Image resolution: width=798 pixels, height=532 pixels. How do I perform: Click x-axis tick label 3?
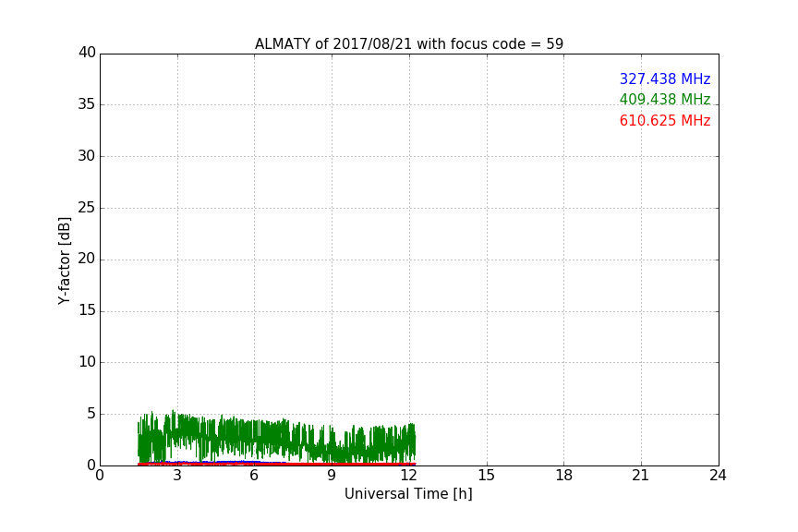point(177,476)
